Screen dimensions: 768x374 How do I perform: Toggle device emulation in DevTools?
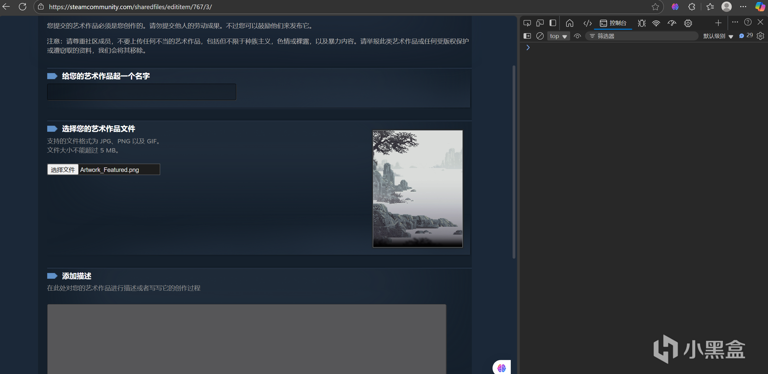(x=540, y=23)
